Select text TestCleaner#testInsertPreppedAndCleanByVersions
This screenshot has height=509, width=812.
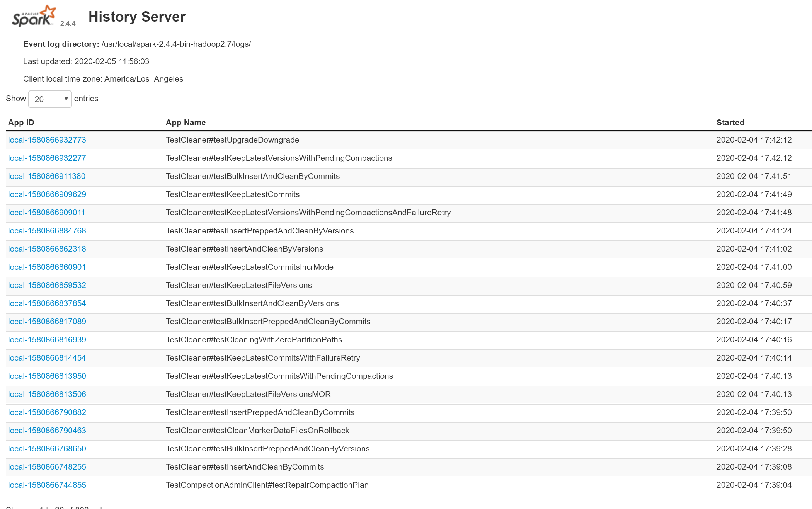click(x=260, y=231)
